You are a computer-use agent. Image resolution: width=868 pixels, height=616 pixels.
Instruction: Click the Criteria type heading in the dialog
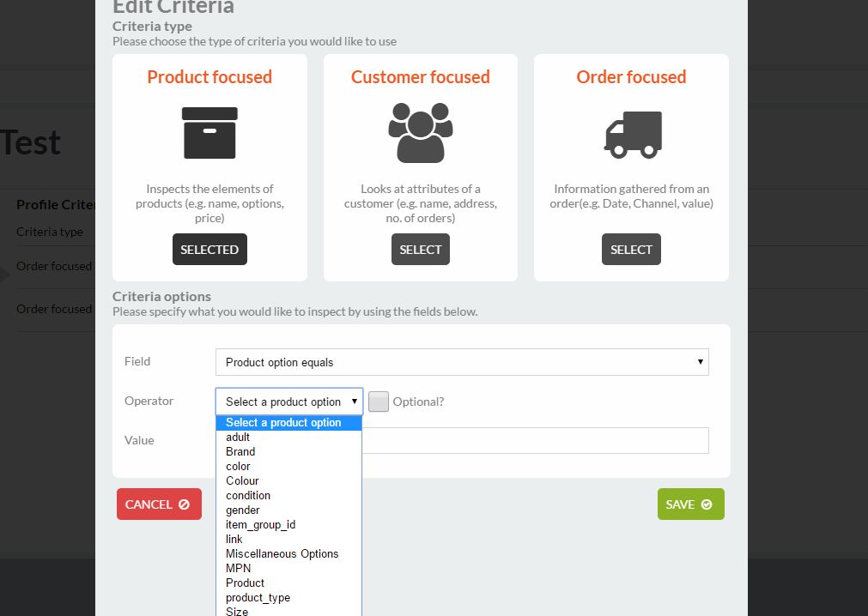(x=152, y=26)
